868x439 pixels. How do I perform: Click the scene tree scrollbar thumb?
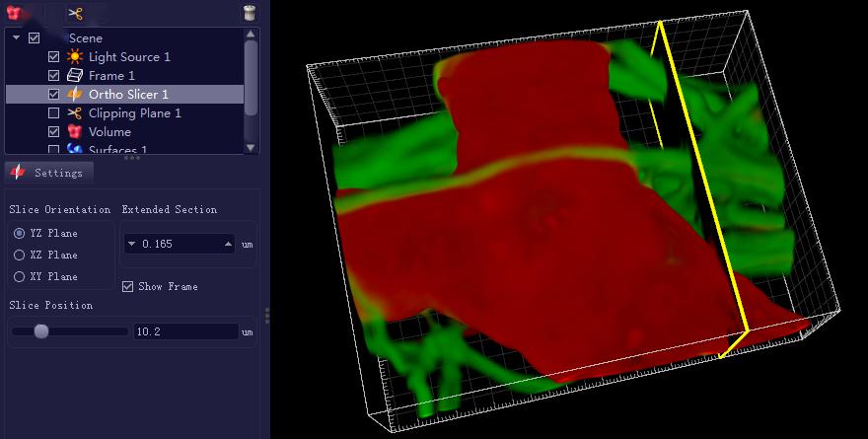(251, 78)
